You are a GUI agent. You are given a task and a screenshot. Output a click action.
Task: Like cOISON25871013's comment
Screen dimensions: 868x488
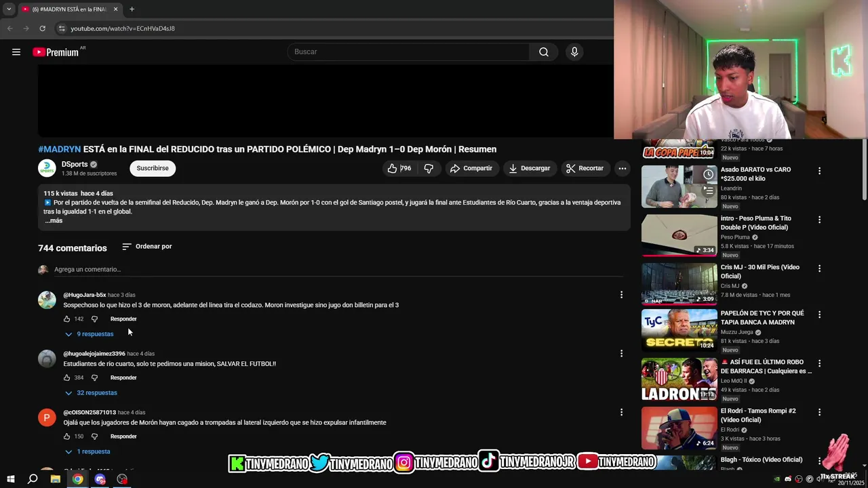[x=67, y=437]
